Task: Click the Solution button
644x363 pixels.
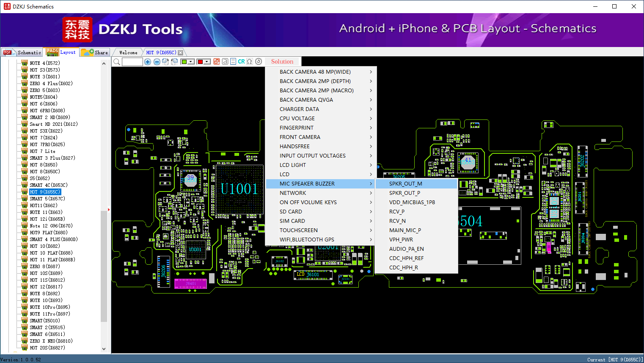Action: [282, 61]
